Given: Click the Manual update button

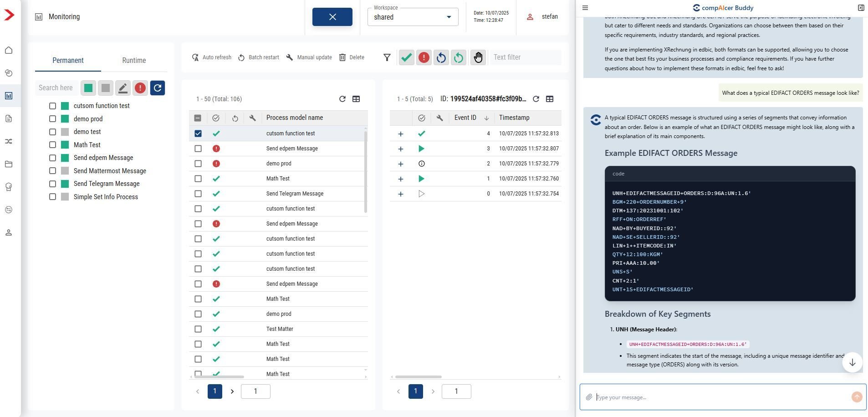Looking at the screenshot, I should (x=309, y=57).
